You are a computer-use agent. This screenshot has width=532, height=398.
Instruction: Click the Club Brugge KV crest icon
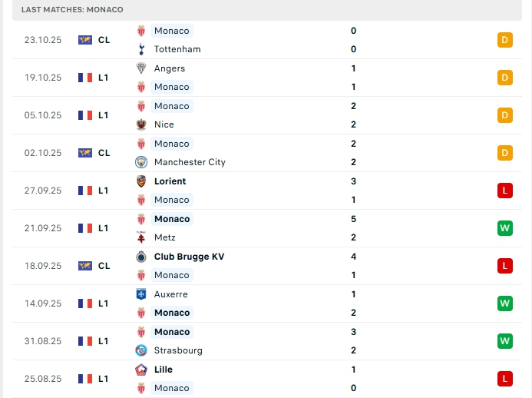[141, 257]
